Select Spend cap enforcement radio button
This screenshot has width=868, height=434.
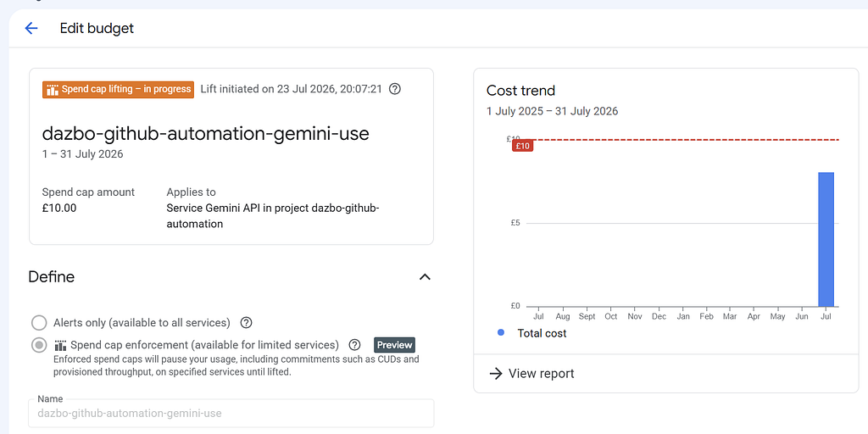click(x=39, y=346)
